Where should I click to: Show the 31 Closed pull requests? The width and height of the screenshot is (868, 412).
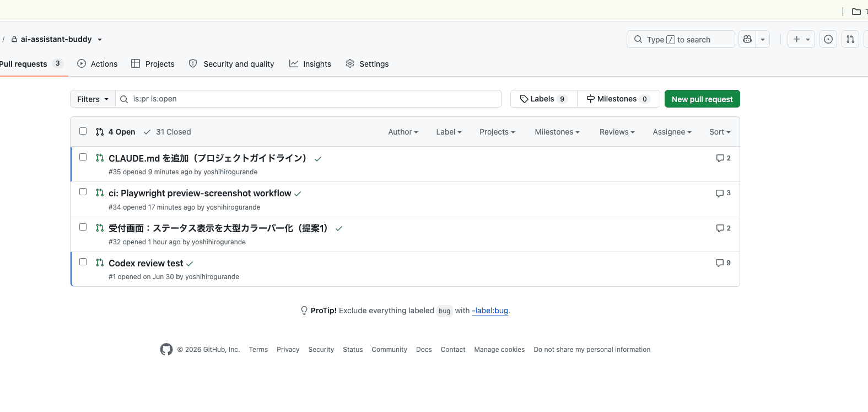(x=167, y=132)
